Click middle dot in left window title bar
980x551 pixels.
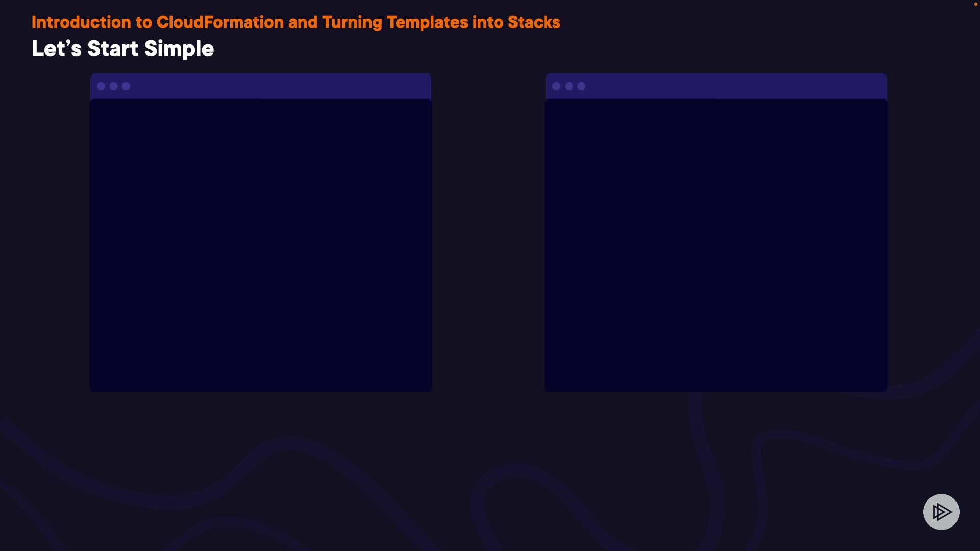point(113,86)
